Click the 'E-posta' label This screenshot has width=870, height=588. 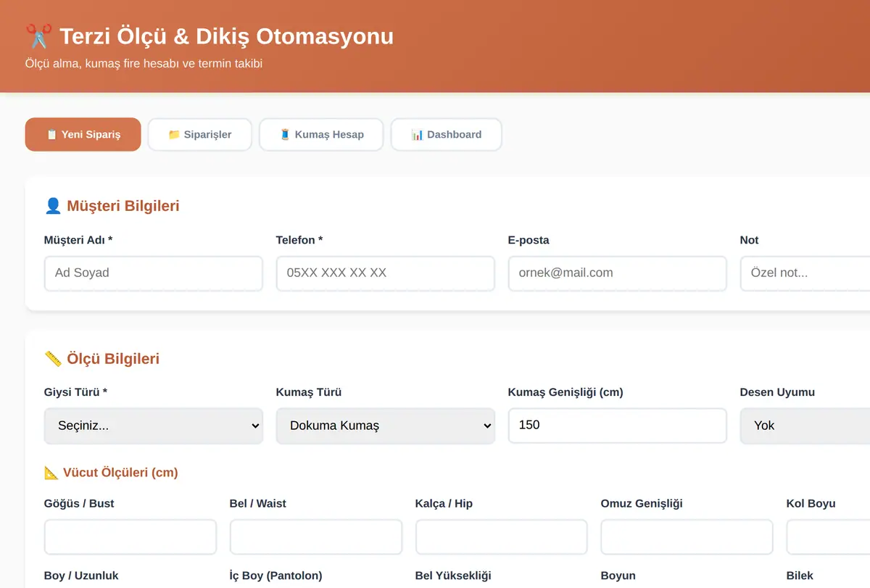(529, 240)
